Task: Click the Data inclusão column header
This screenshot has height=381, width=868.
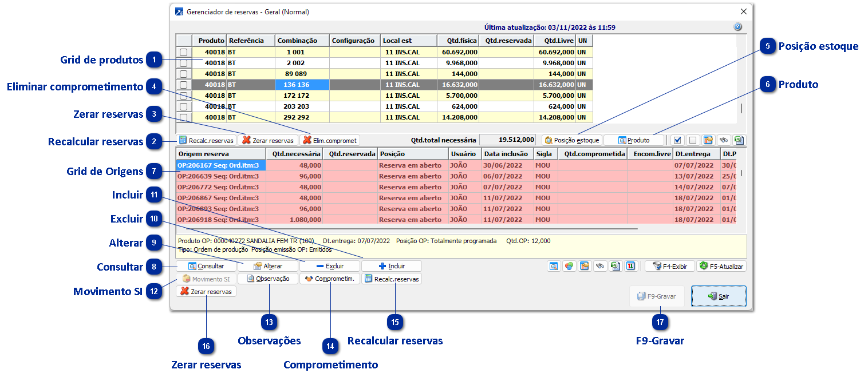Action: click(507, 154)
